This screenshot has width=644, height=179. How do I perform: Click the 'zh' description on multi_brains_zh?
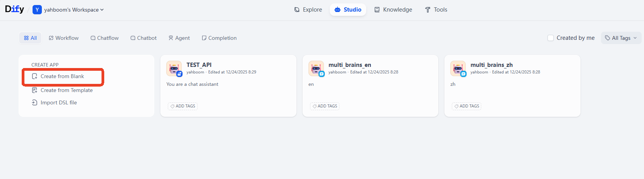click(453, 84)
